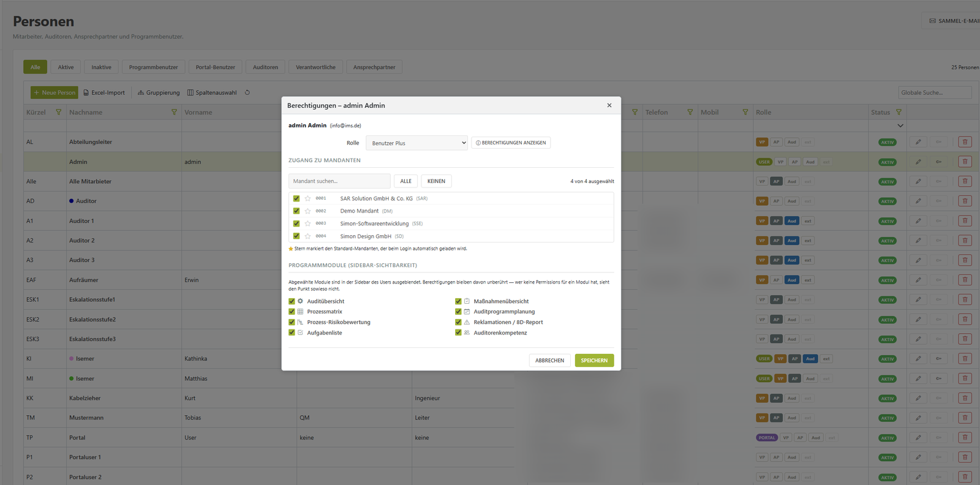The width and height of the screenshot is (980, 485).
Task: Edit the Abteilungsleiter row with pencil icon
Action: click(x=918, y=142)
